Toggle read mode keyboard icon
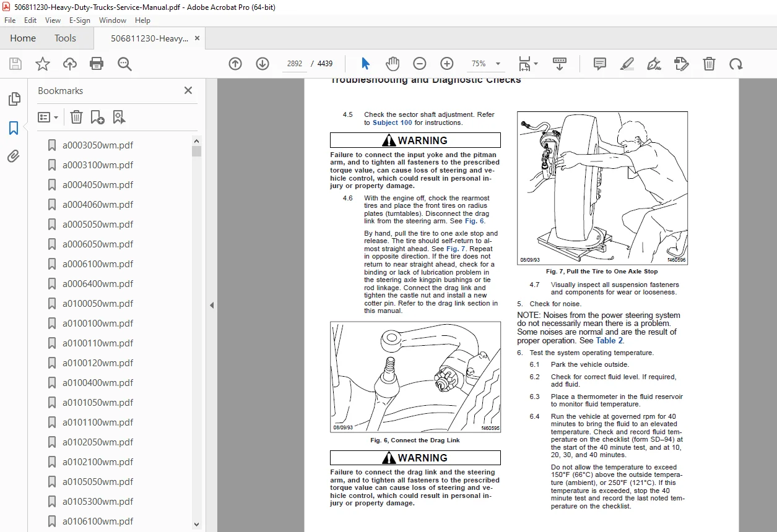Image resolution: width=777 pixels, height=532 pixels. coord(560,64)
